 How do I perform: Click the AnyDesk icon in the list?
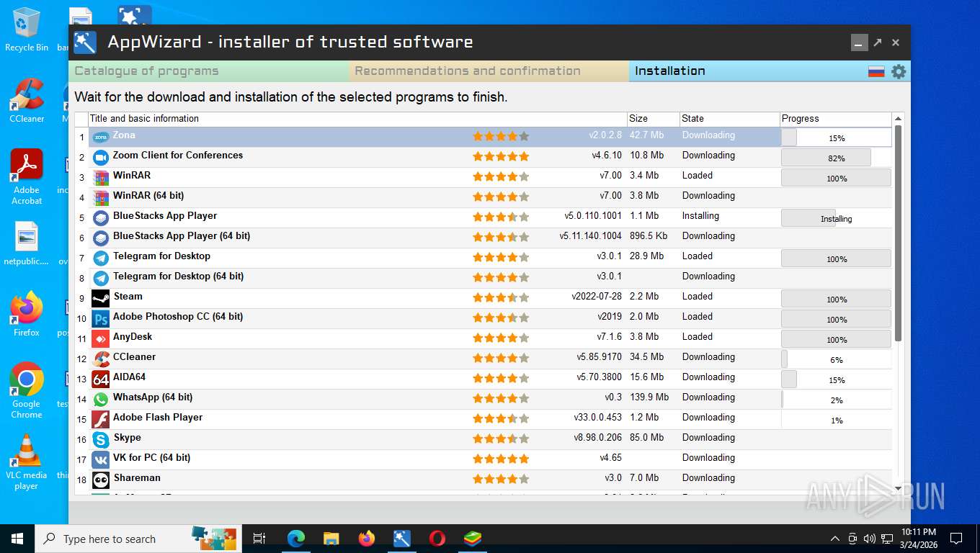click(101, 338)
